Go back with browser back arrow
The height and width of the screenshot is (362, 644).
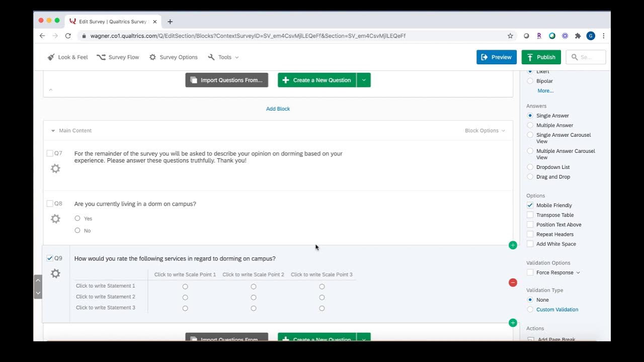(42, 36)
